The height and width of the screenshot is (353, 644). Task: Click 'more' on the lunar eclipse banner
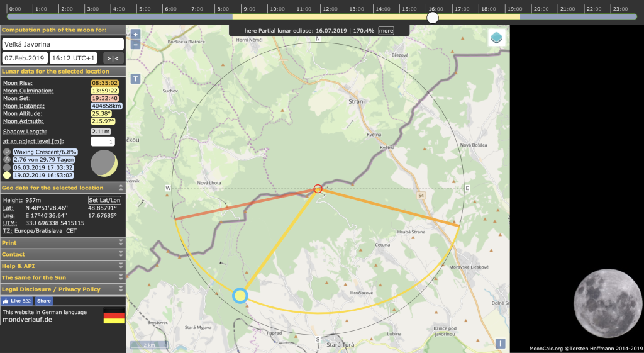(386, 31)
